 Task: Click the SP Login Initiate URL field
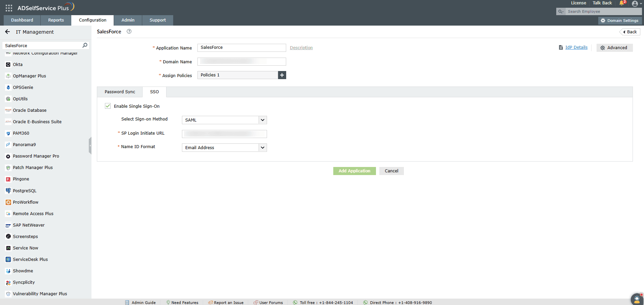(x=224, y=134)
